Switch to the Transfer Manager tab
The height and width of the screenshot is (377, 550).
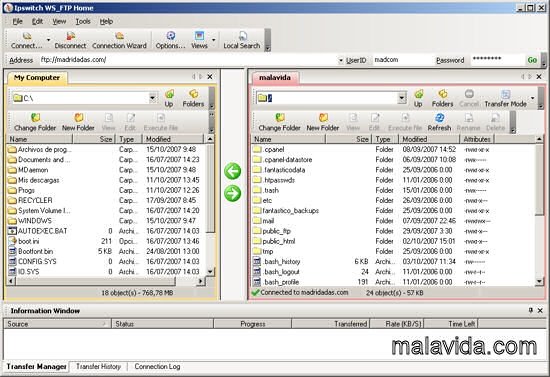(36, 366)
